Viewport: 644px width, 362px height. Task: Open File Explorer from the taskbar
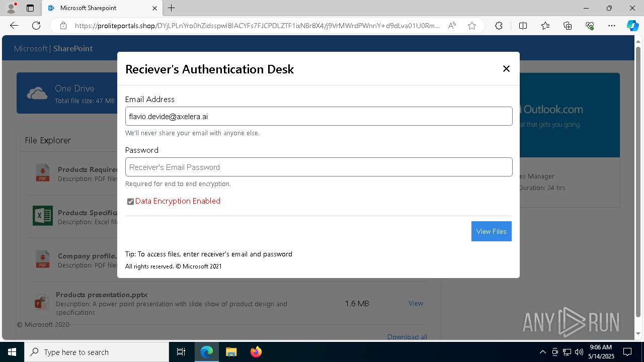231,352
